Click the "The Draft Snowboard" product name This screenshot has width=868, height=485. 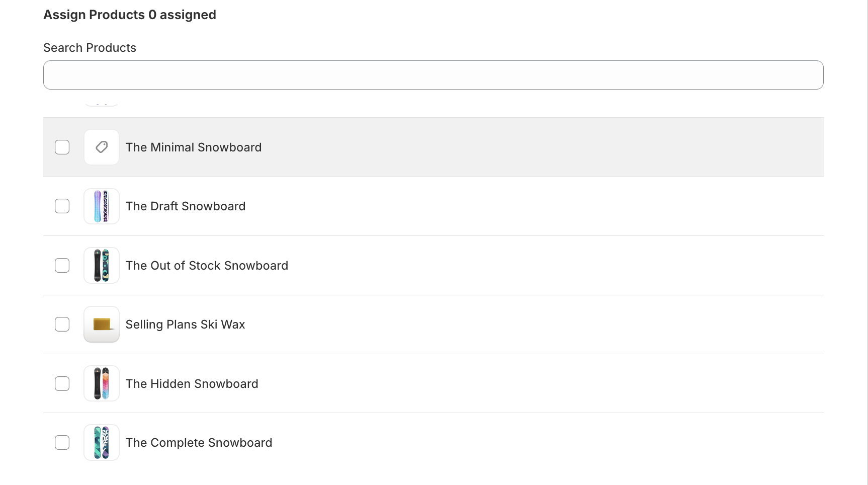(186, 206)
